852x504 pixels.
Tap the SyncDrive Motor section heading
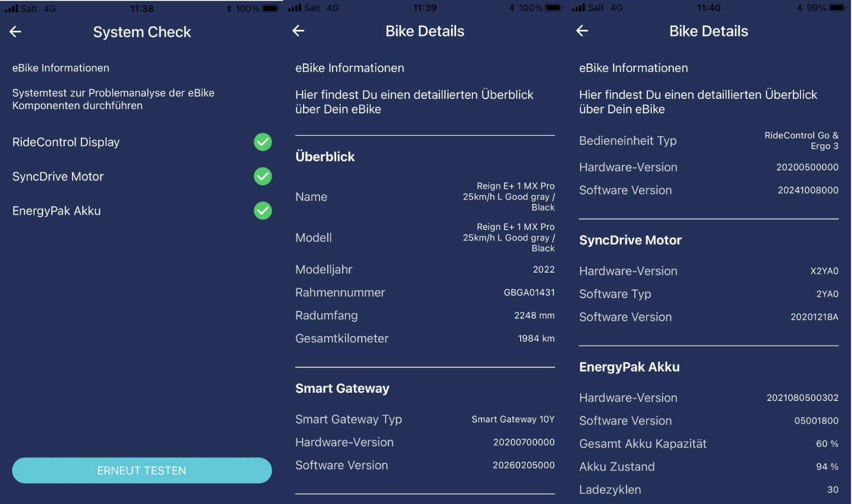[630, 240]
